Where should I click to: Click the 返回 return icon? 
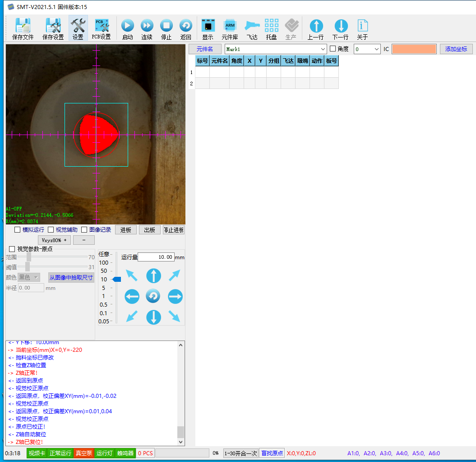(186, 29)
